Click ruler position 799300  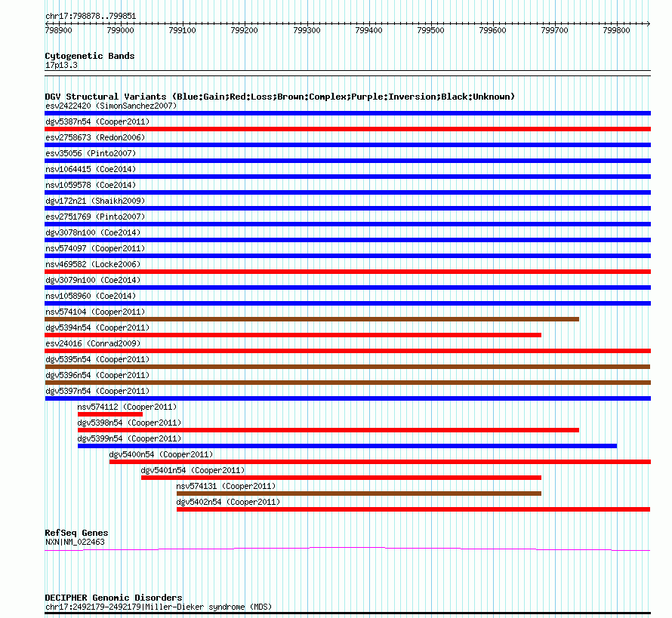pos(307,30)
